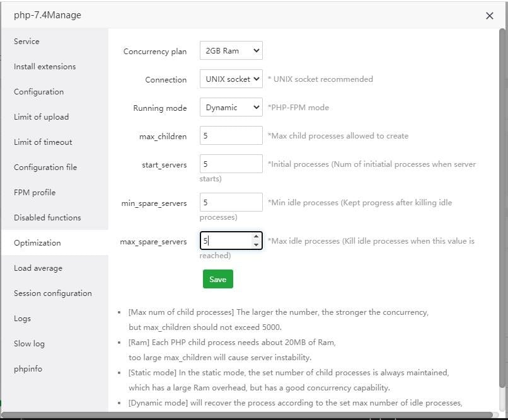The image size is (508, 420).
Task: Increase max_spare_servers with the up arrow
Action: (256, 237)
